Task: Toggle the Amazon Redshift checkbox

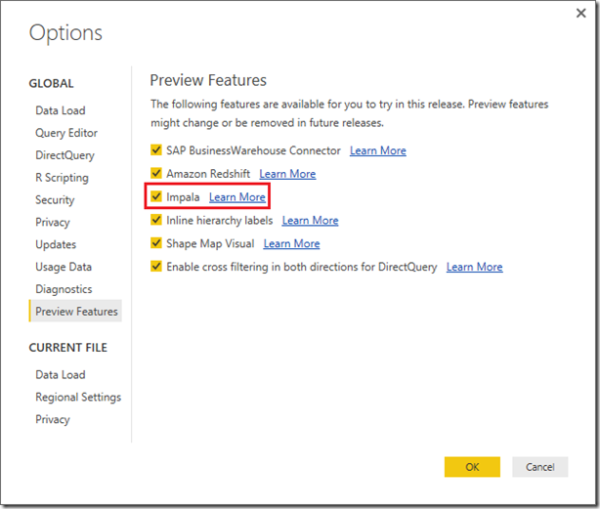Action: [156, 173]
